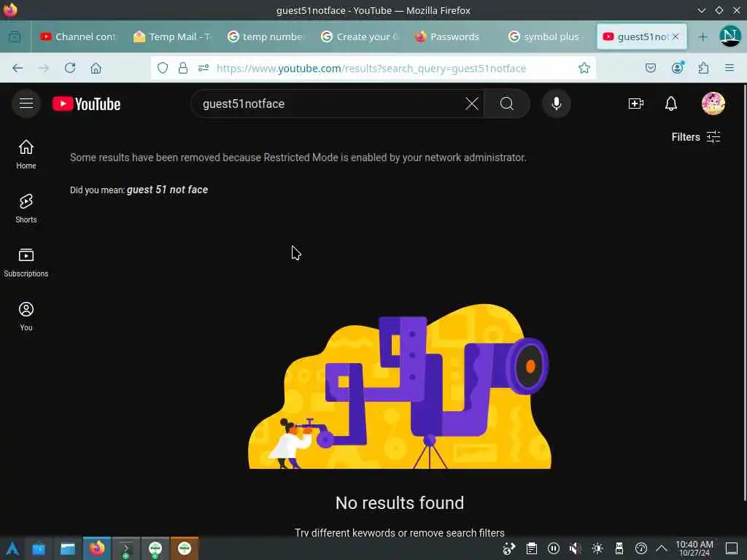This screenshot has height=560, width=747.
Task: Expand hidden system tray icons
Action: [661, 548]
